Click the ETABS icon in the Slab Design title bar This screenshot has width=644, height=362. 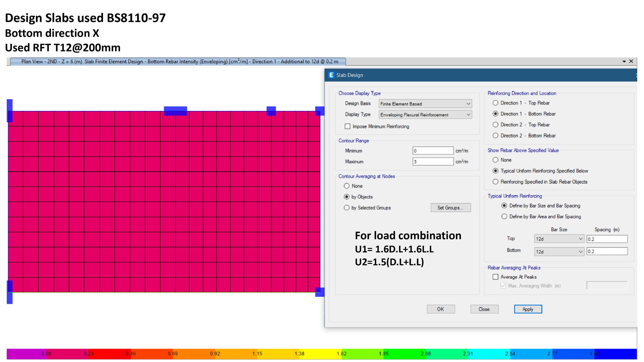(331, 75)
